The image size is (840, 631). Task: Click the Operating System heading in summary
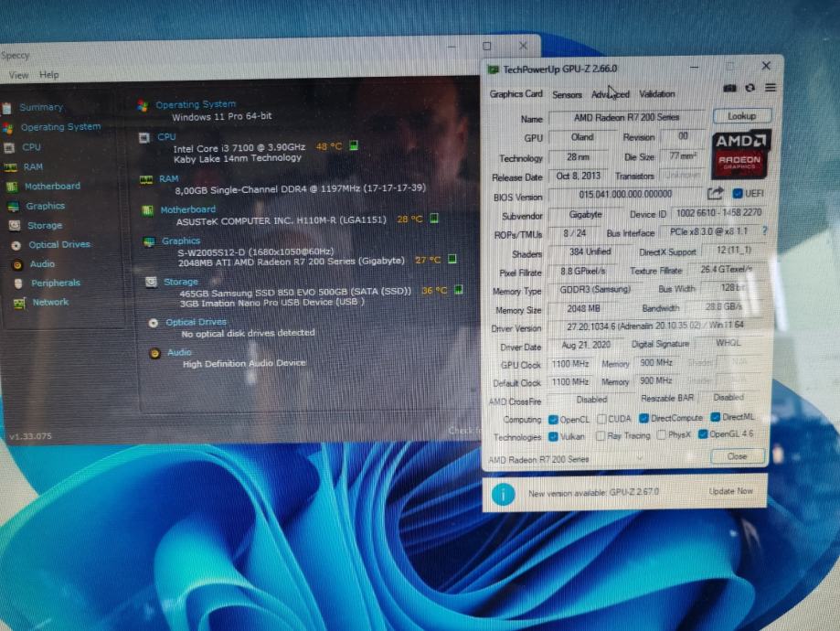(196, 104)
